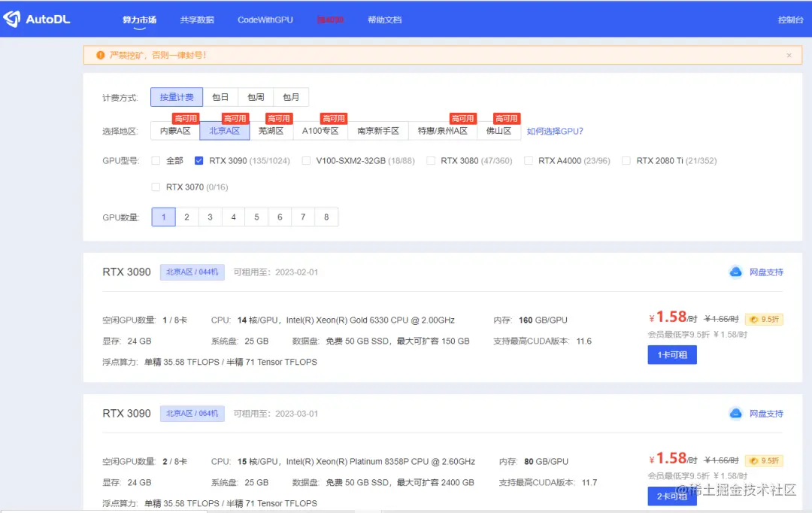Open the CodeWithGPU page
812x513 pixels.
pyautogui.click(x=265, y=20)
